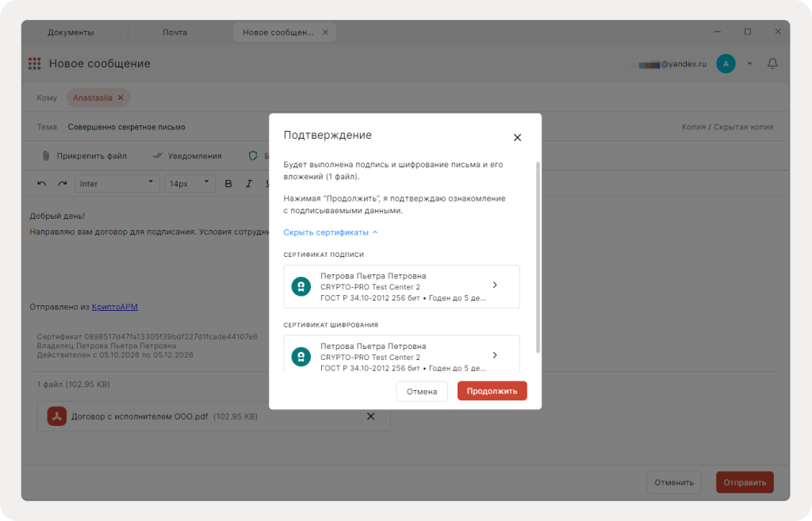Click the Владелец Петрова Пьетра Петровна line
812x521 pixels.
[106, 346]
